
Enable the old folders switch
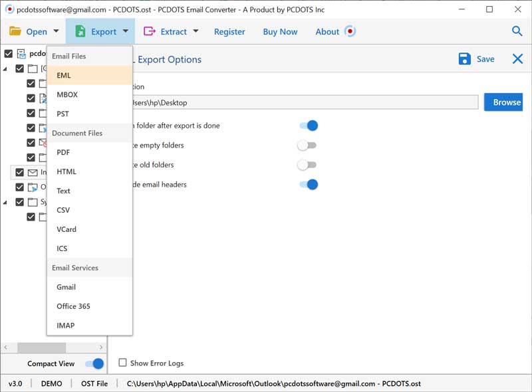(307, 165)
